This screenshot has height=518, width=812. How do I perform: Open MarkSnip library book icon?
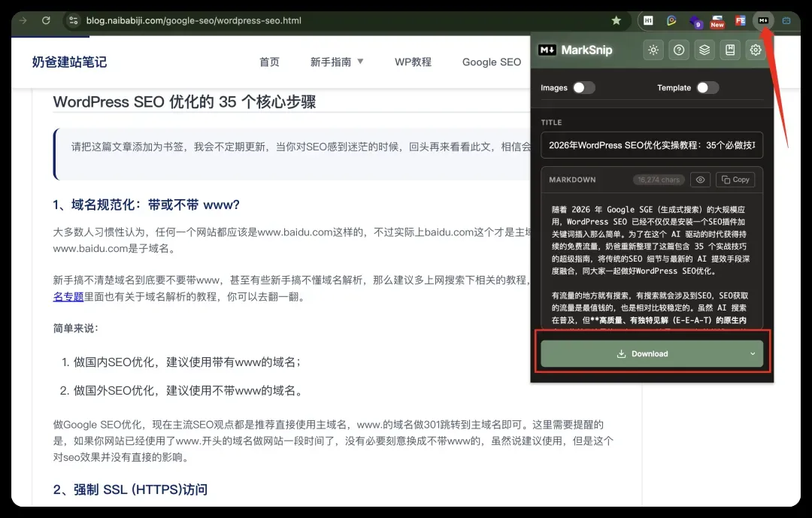pos(730,50)
